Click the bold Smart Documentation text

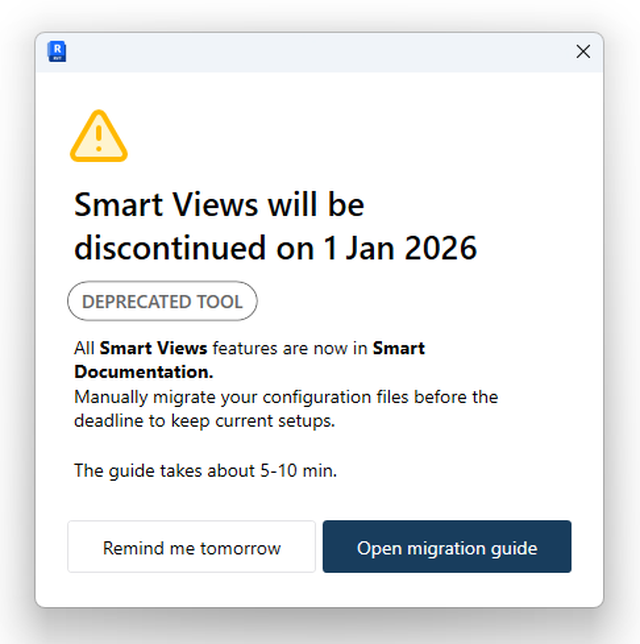pyautogui.click(x=249, y=360)
